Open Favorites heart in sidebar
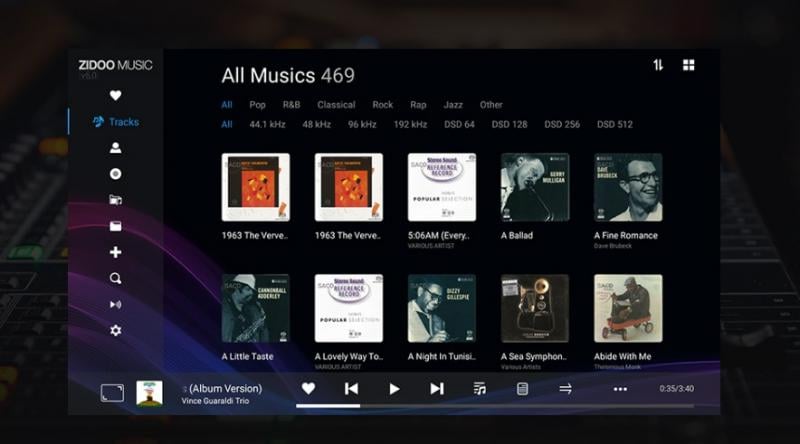 coord(115,95)
